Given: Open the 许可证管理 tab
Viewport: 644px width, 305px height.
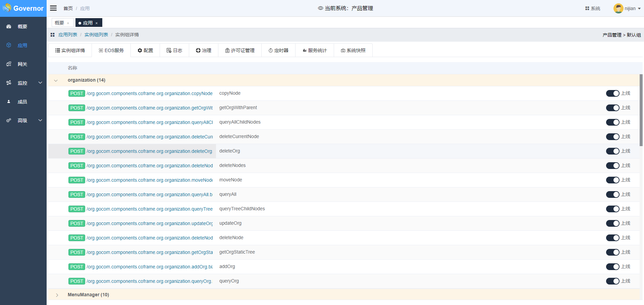Looking at the screenshot, I should click(240, 50).
